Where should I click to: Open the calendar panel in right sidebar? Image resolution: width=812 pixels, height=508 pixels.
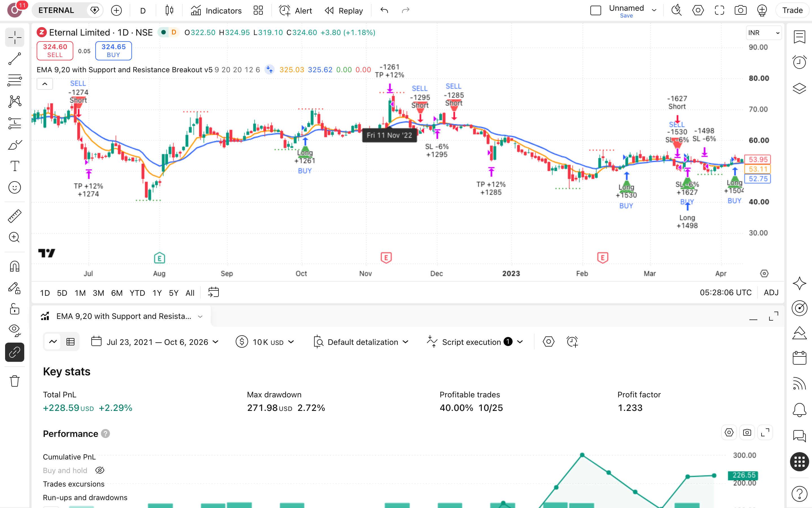[x=800, y=358]
